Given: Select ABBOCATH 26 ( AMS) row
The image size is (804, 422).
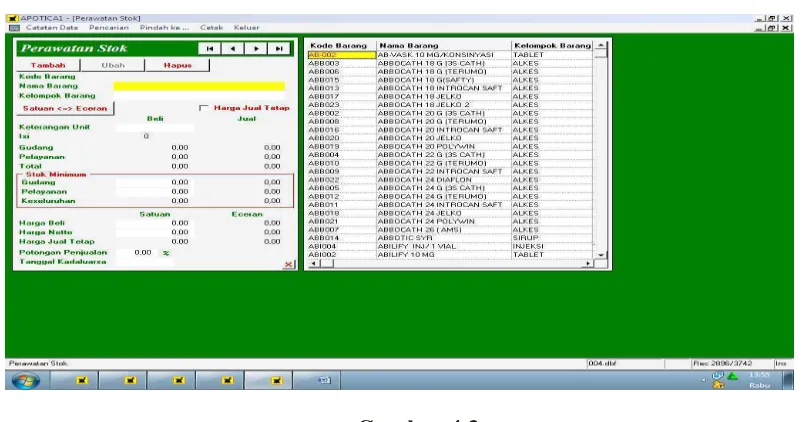Looking at the screenshot, I should (x=450, y=230).
